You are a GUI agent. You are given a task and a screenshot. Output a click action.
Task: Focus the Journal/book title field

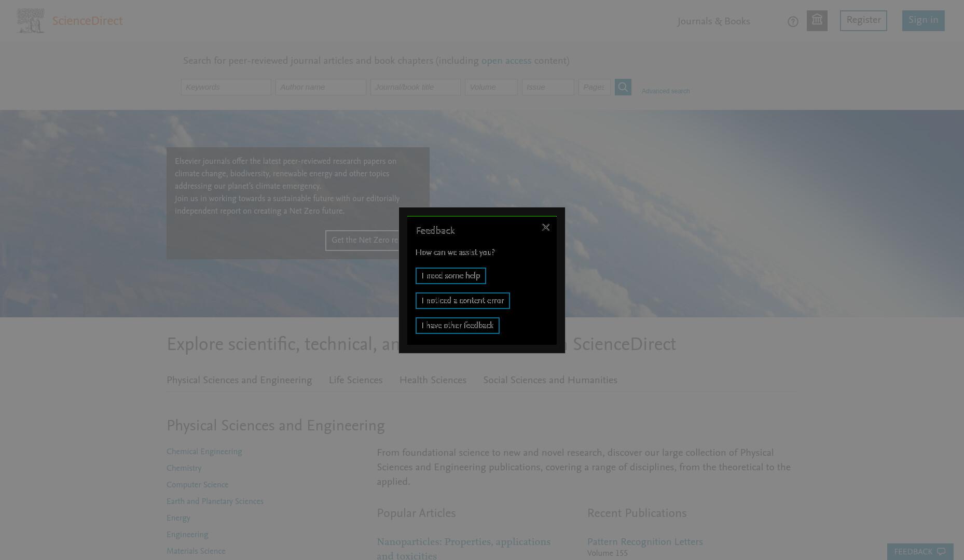coord(415,87)
